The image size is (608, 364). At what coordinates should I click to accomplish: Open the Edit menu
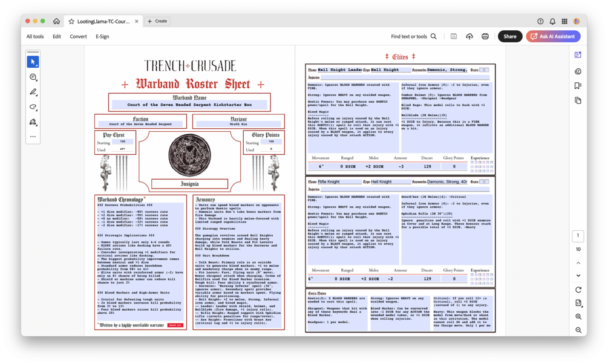click(x=57, y=36)
